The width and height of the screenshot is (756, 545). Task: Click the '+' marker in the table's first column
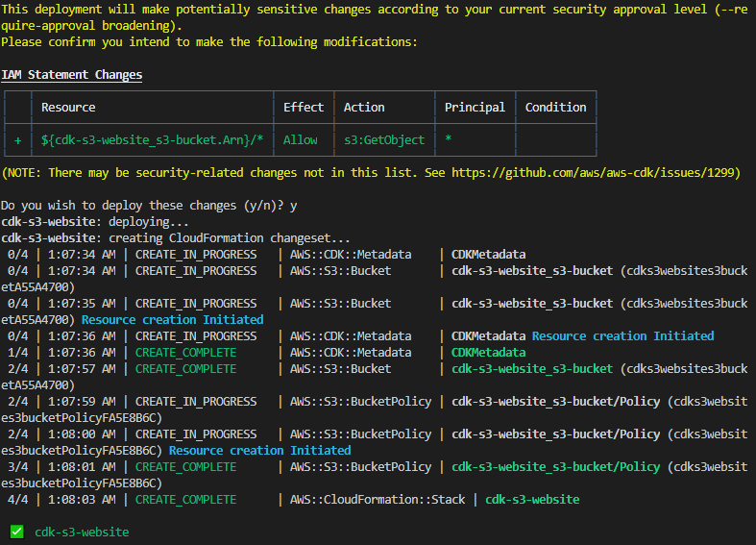18,140
